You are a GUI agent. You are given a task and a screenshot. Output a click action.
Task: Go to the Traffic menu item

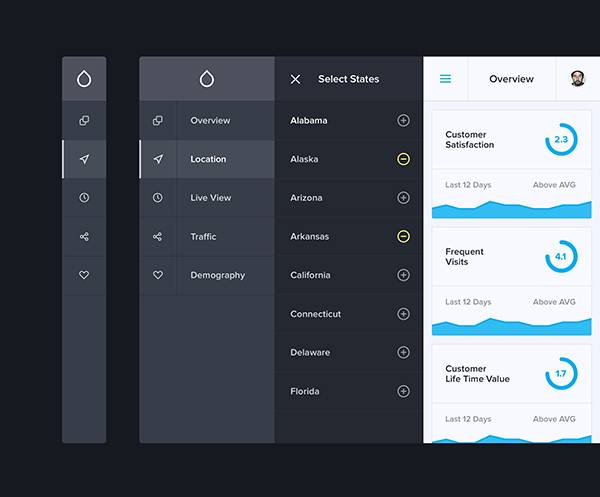click(203, 237)
